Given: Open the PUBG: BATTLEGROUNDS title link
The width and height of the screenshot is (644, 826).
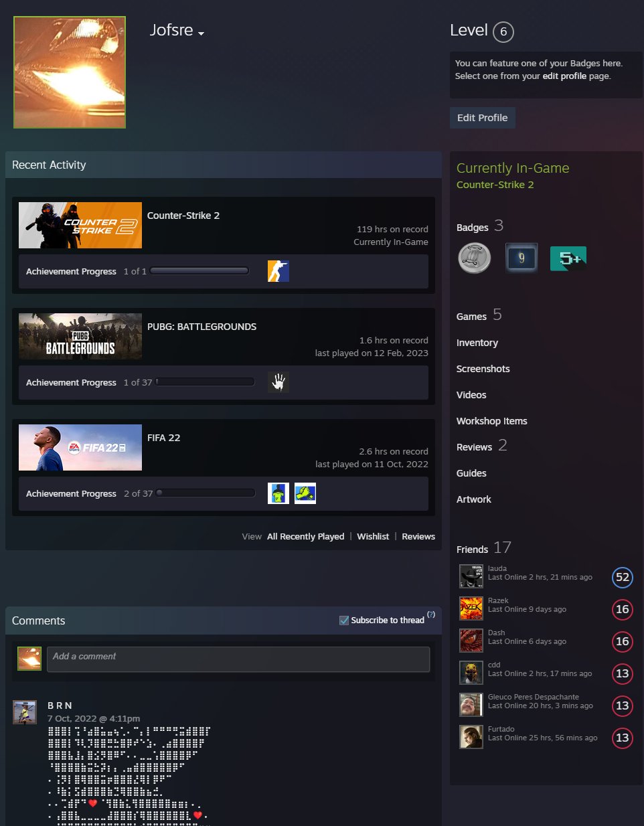Looking at the screenshot, I should [202, 327].
